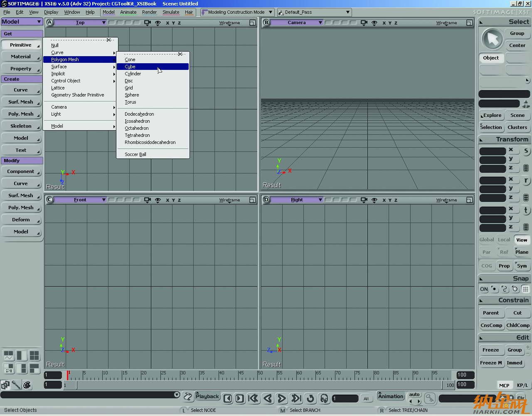
Task: Open Top viewport view dropdown
Action: [81, 22]
